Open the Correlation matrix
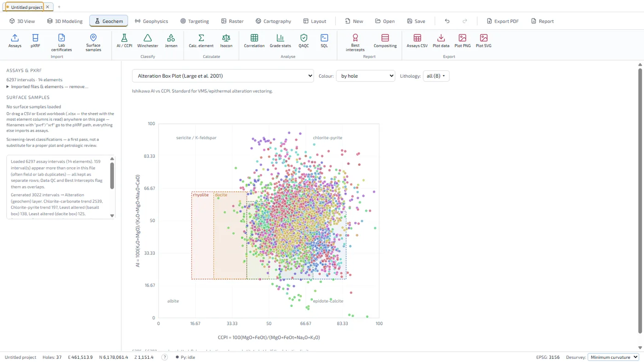This screenshot has width=644, height=362. [254, 41]
